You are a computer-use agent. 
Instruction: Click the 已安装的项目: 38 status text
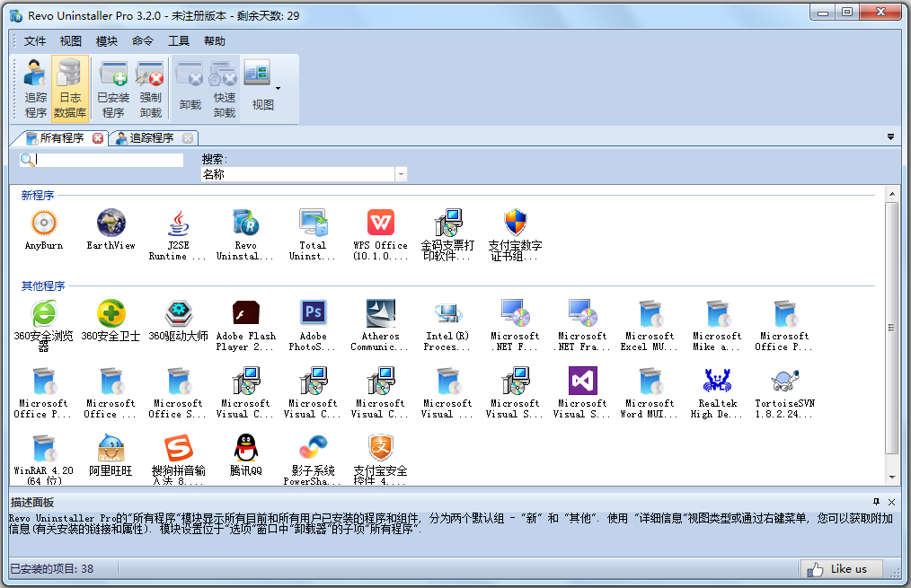click(x=52, y=569)
